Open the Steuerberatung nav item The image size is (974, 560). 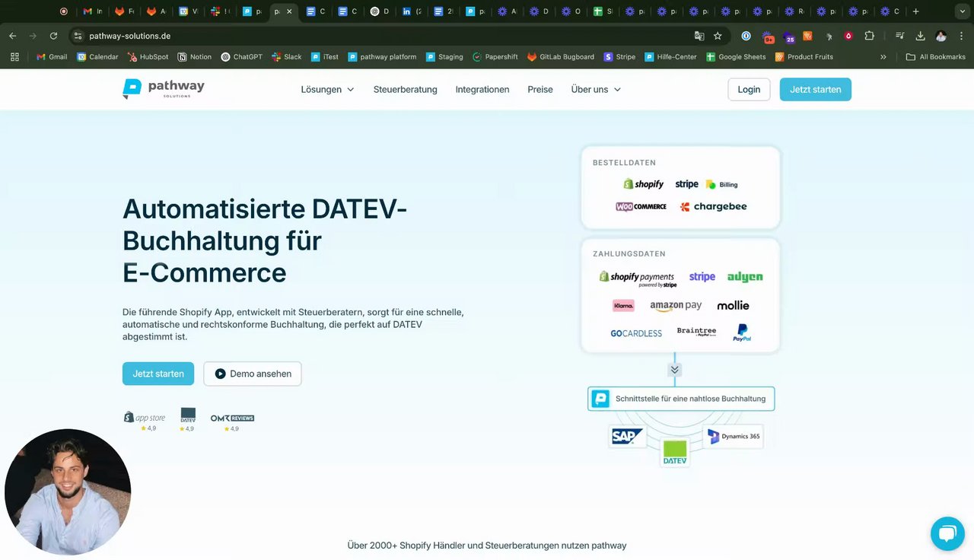[x=405, y=89]
